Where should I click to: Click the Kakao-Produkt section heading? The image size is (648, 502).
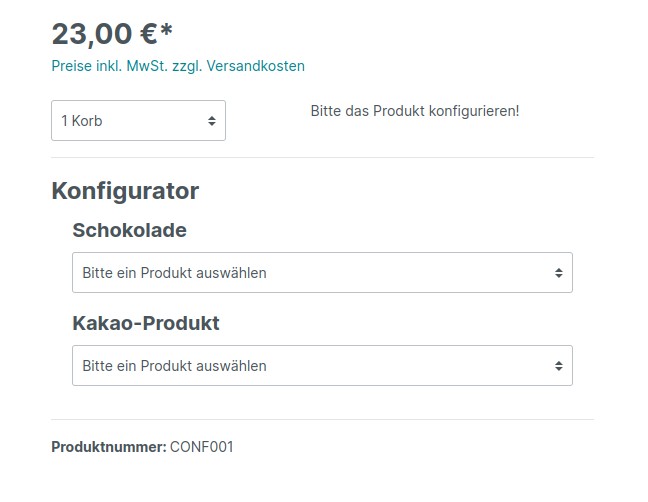146,323
